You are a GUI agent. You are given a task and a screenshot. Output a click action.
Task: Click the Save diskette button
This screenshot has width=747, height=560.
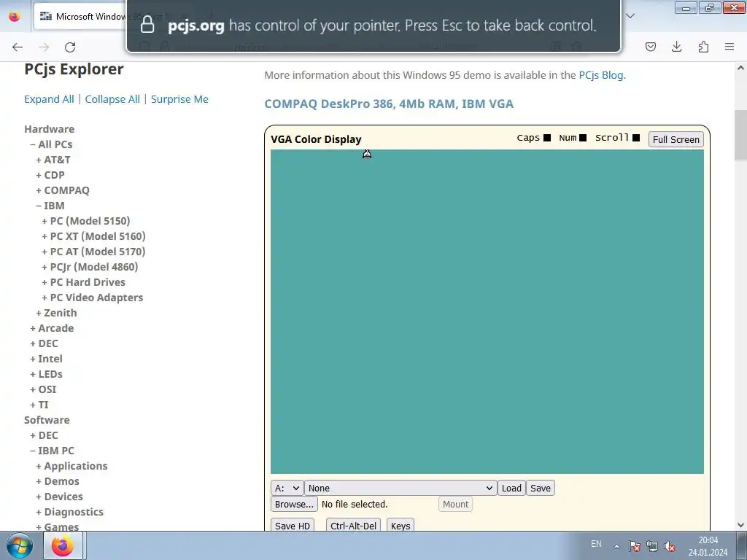pos(541,488)
